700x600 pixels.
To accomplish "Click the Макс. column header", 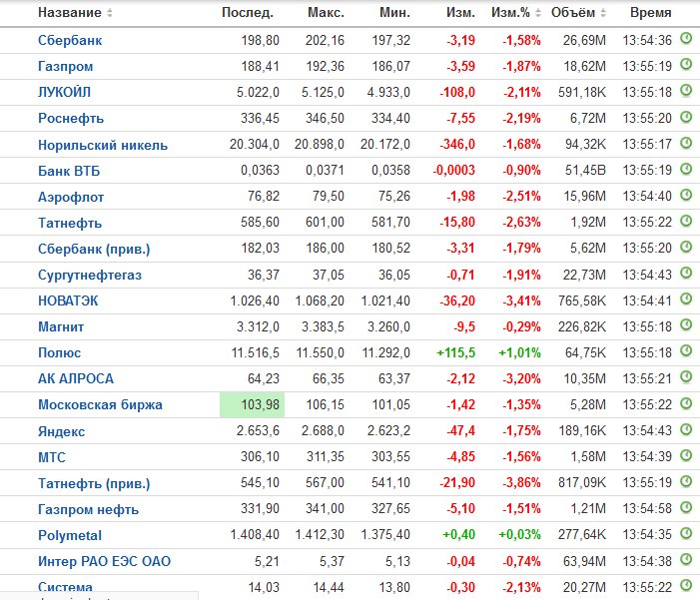I will click(x=326, y=13).
